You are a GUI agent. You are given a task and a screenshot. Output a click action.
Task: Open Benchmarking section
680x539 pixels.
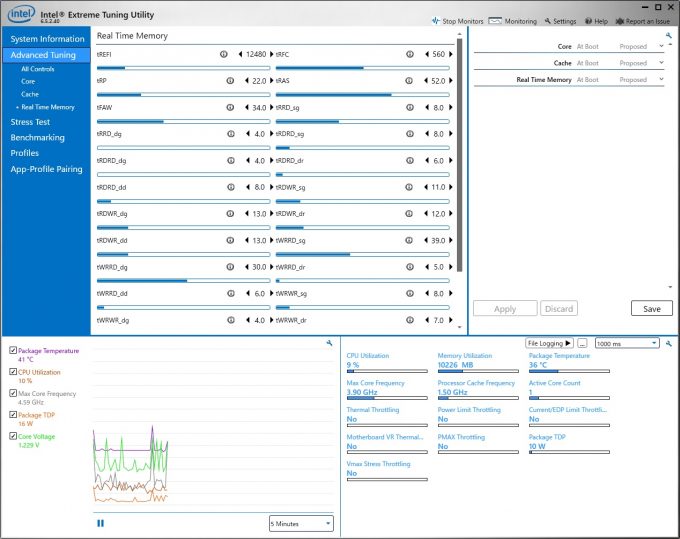(x=37, y=138)
